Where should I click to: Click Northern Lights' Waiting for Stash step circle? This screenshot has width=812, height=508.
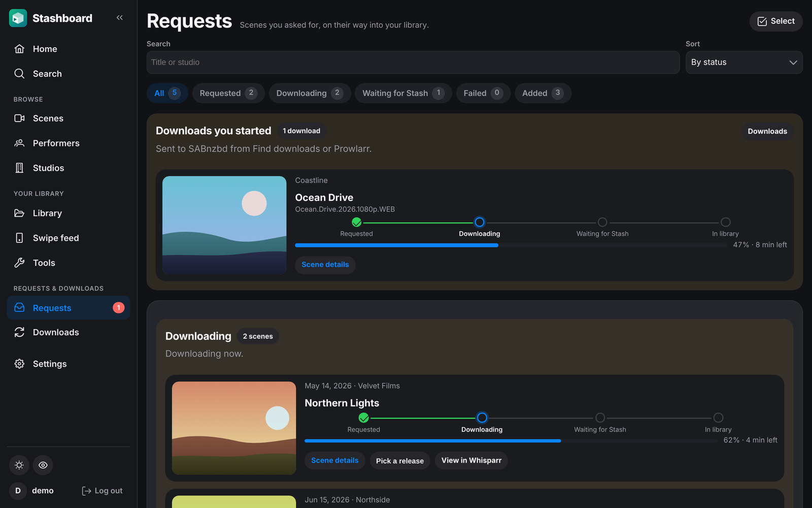600,418
